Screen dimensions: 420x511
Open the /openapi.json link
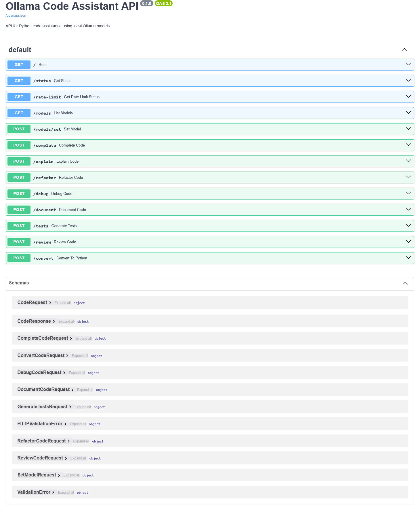[x=16, y=16]
